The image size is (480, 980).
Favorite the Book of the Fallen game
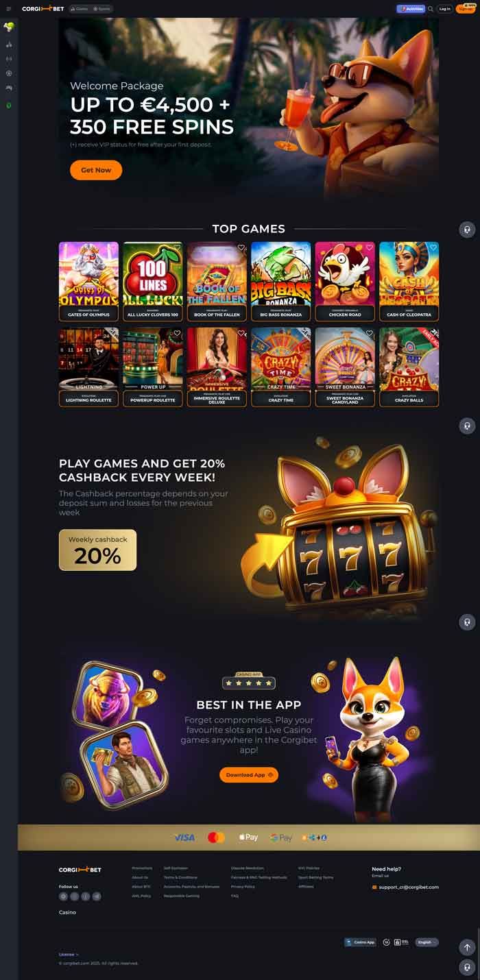(241, 247)
